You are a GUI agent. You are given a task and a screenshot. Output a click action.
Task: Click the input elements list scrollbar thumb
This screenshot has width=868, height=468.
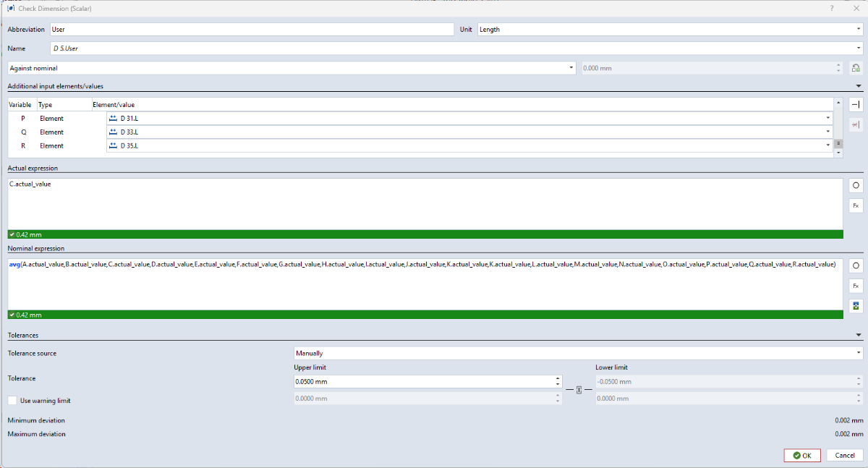pyautogui.click(x=838, y=143)
